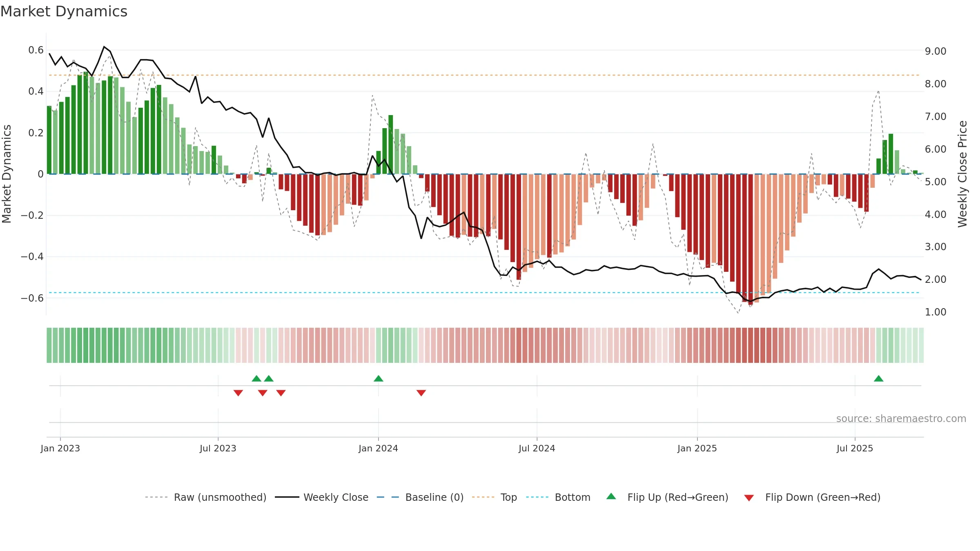Click the Jan 2025 axis label
Viewport: 980px width, 551px height.
pos(697,448)
